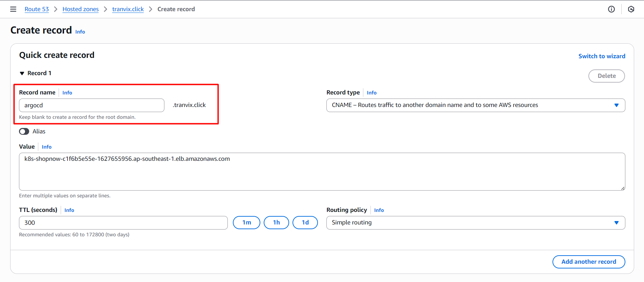Open the Record type dropdown
This screenshot has height=282, width=644.
[475, 105]
